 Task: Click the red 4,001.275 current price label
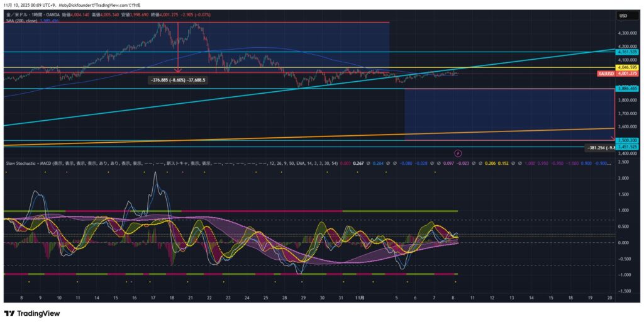click(628, 74)
